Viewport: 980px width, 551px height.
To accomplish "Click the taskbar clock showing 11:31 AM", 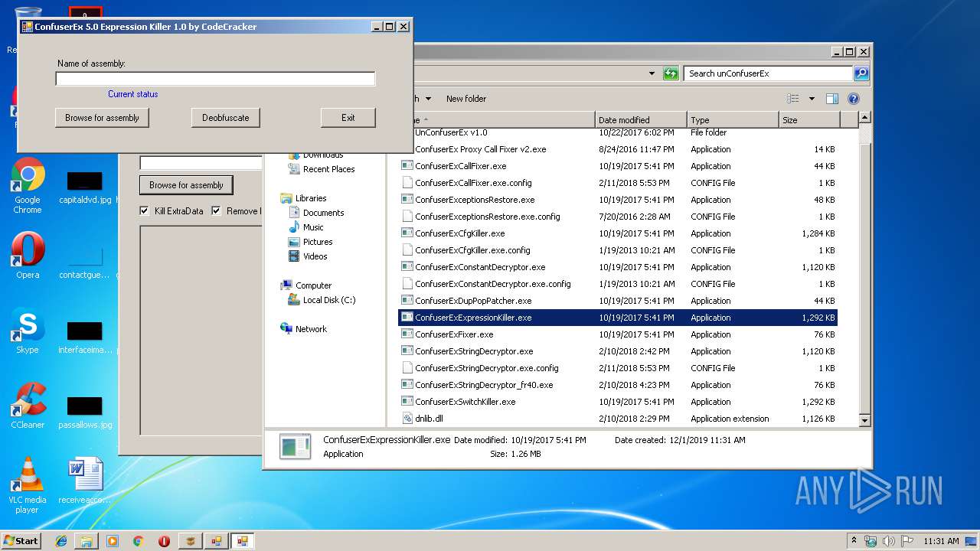I will 941,541.
